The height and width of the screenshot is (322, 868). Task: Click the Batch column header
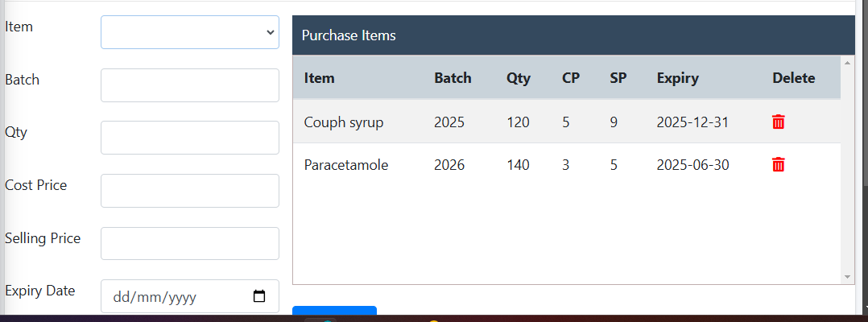coord(453,78)
